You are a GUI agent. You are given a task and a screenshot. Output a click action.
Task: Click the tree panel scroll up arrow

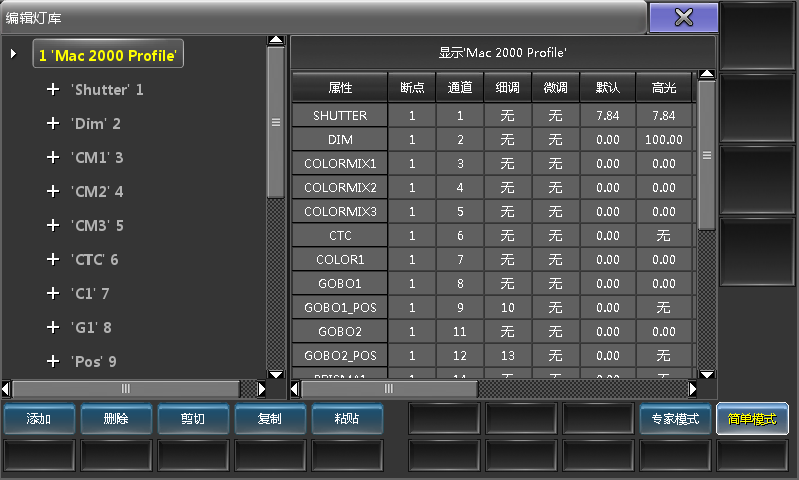pos(276,40)
